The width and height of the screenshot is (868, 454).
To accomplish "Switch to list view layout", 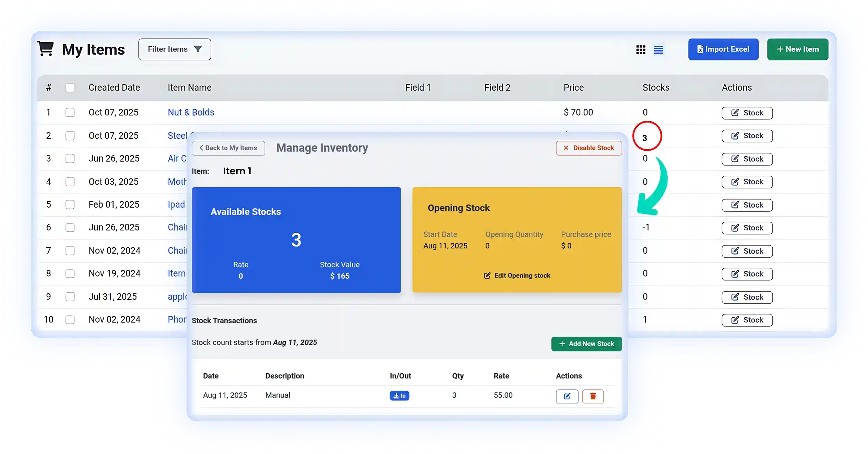I will [658, 50].
